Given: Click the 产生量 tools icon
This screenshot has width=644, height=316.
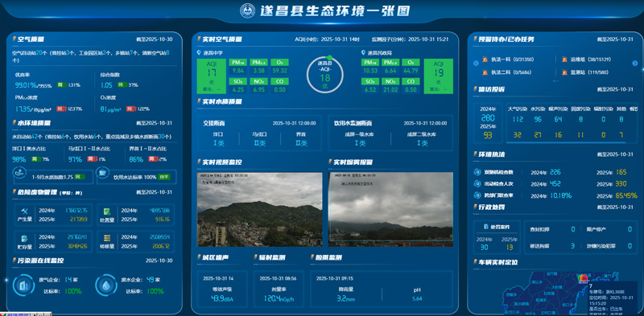Looking at the screenshot, I should click(x=25, y=211).
